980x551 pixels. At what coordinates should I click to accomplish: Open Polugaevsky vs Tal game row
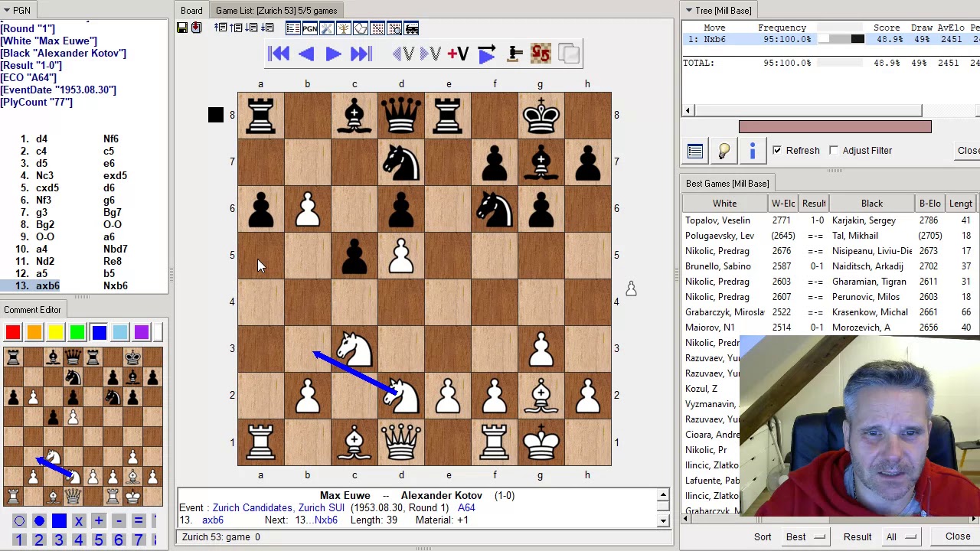coord(831,236)
